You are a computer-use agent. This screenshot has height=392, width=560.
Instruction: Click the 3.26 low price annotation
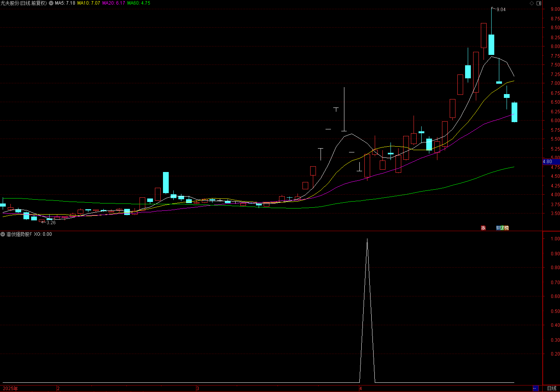tap(51, 223)
